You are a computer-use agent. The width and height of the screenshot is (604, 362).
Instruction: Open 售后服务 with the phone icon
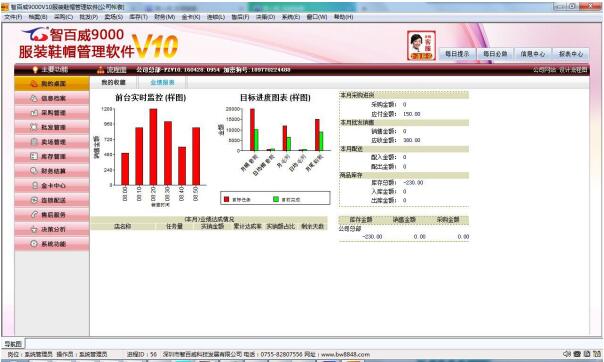coord(52,215)
